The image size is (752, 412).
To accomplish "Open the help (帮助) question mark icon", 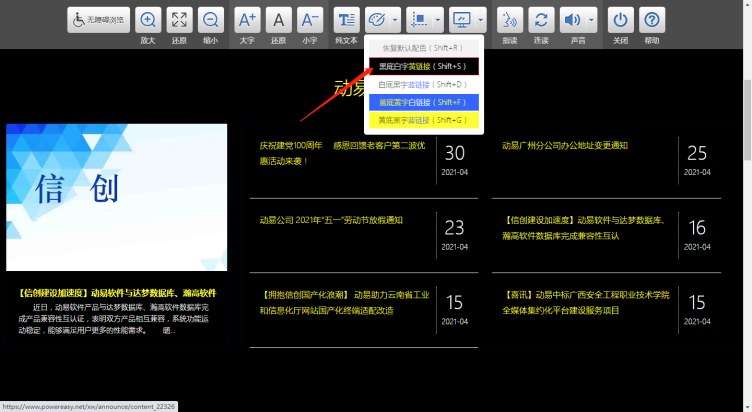I will click(x=652, y=20).
